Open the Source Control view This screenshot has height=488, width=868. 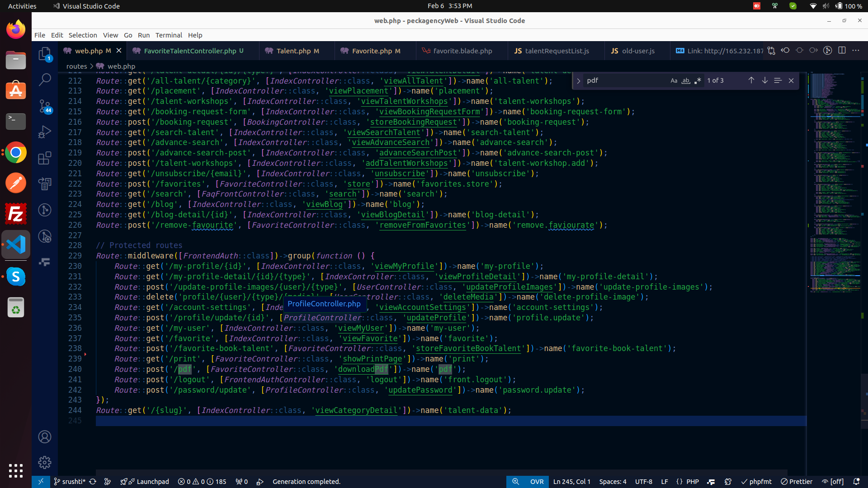click(44, 106)
